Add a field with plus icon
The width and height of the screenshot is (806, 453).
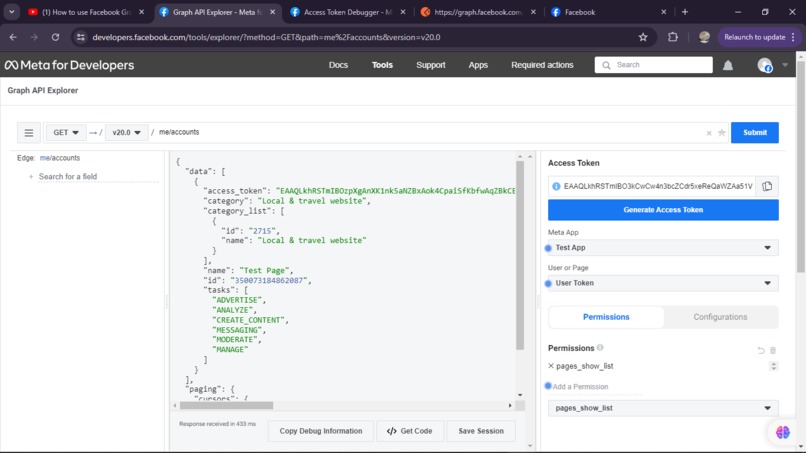31,177
